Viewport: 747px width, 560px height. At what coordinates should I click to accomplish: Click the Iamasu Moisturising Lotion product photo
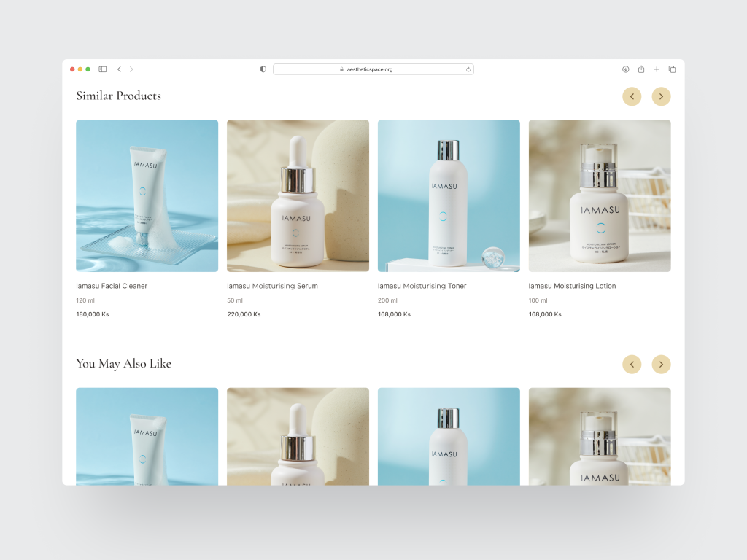pyautogui.click(x=599, y=195)
